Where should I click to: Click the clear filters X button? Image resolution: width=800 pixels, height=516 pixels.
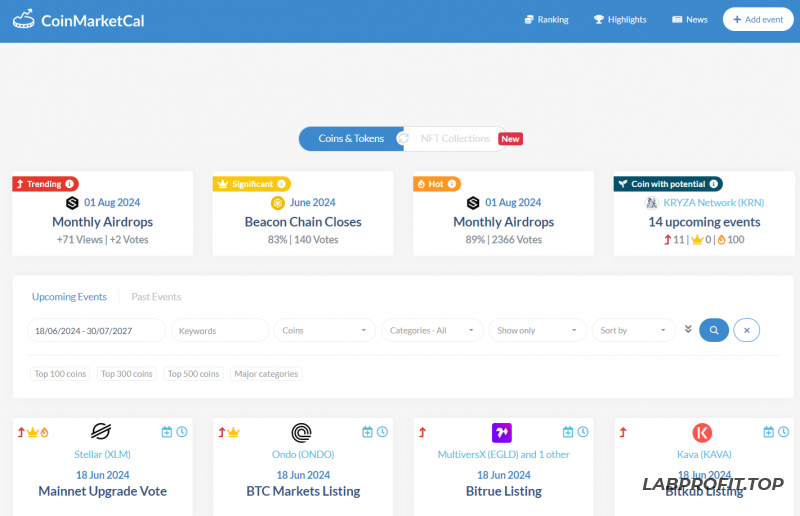[x=748, y=330]
